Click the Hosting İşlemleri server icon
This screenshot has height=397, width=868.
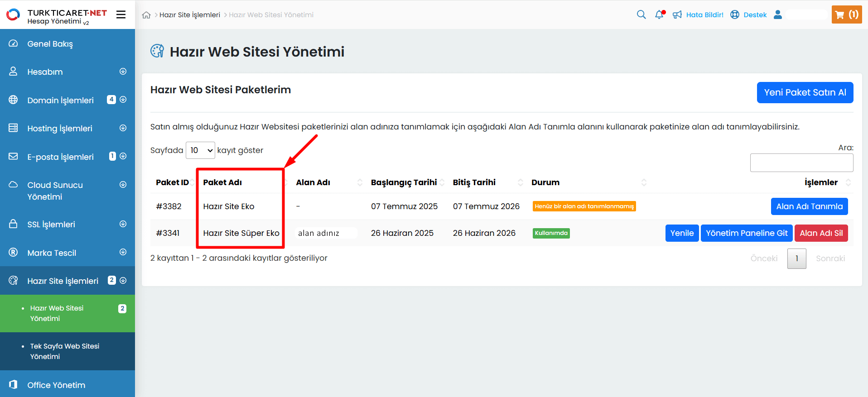pyautogui.click(x=13, y=128)
